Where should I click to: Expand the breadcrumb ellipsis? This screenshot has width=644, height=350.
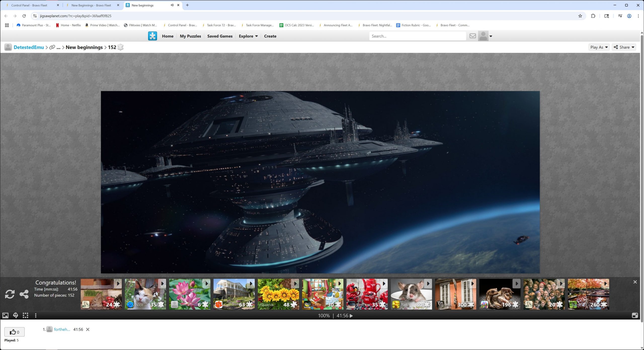(58, 47)
